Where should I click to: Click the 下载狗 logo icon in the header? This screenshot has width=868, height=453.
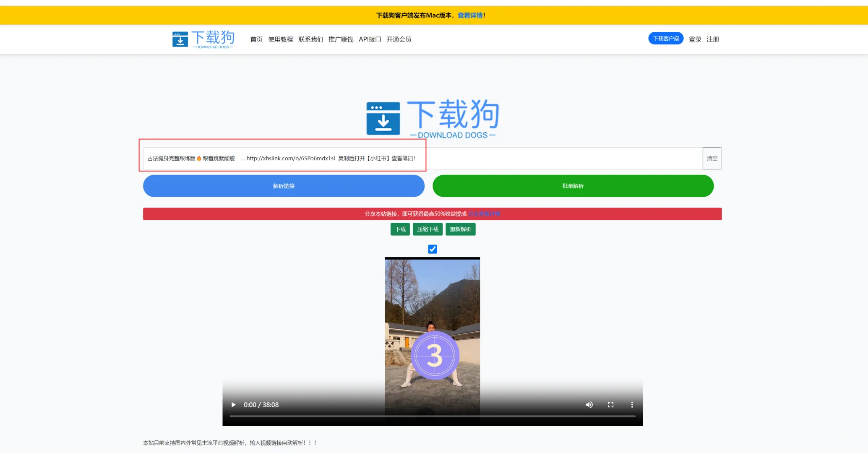click(180, 39)
